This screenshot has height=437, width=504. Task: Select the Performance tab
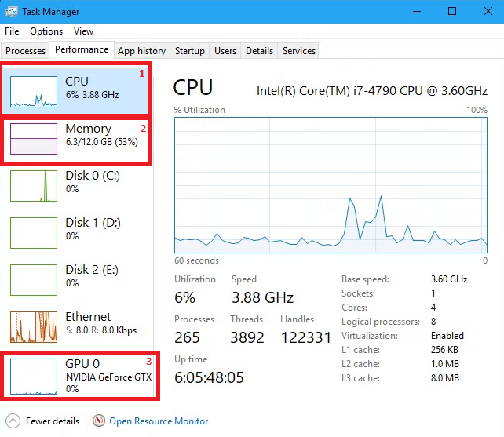pos(82,49)
